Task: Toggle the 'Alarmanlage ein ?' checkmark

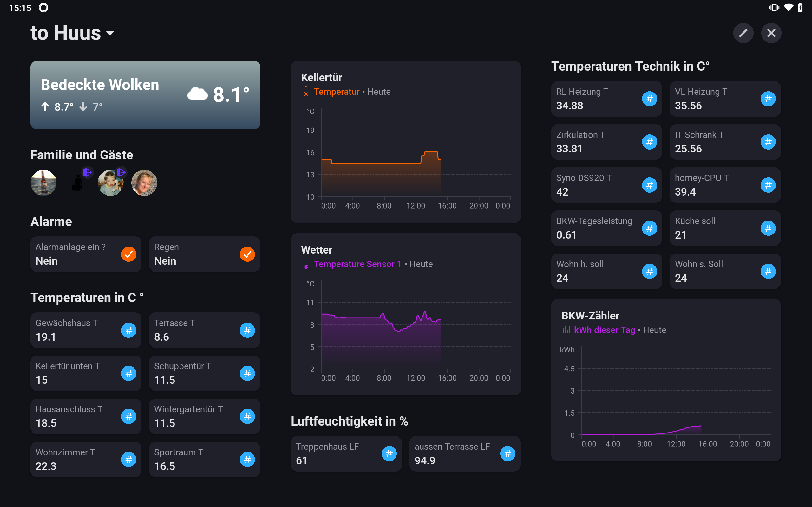Action: pyautogui.click(x=128, y=254)
